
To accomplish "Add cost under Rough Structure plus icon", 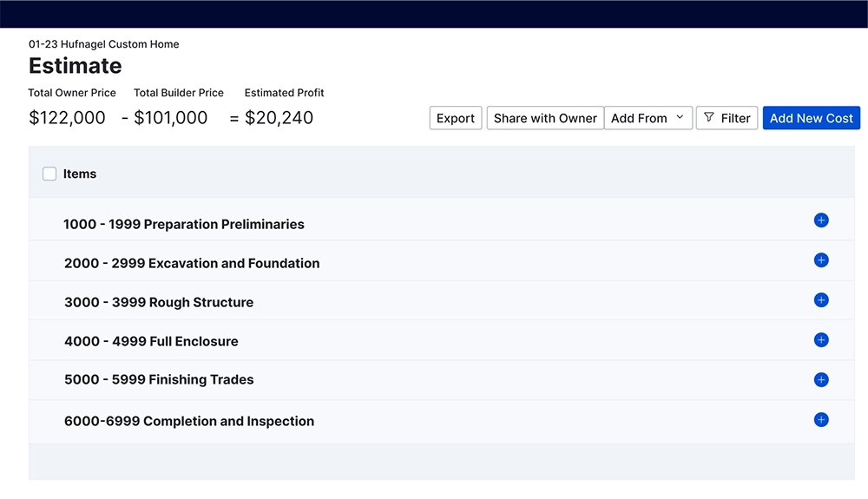I will point(821,300).
